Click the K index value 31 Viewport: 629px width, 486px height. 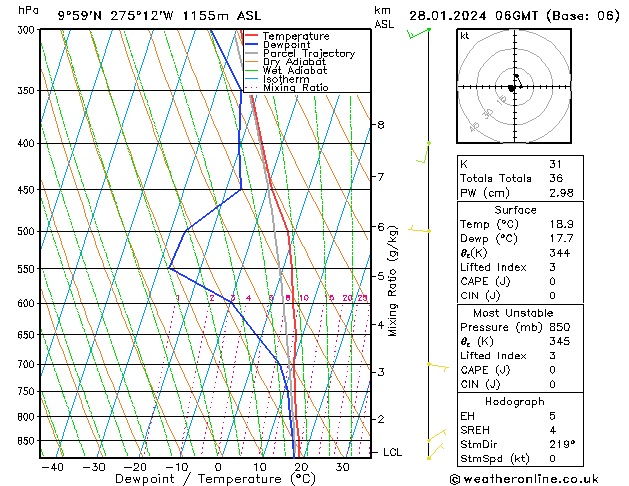point(556,164)
